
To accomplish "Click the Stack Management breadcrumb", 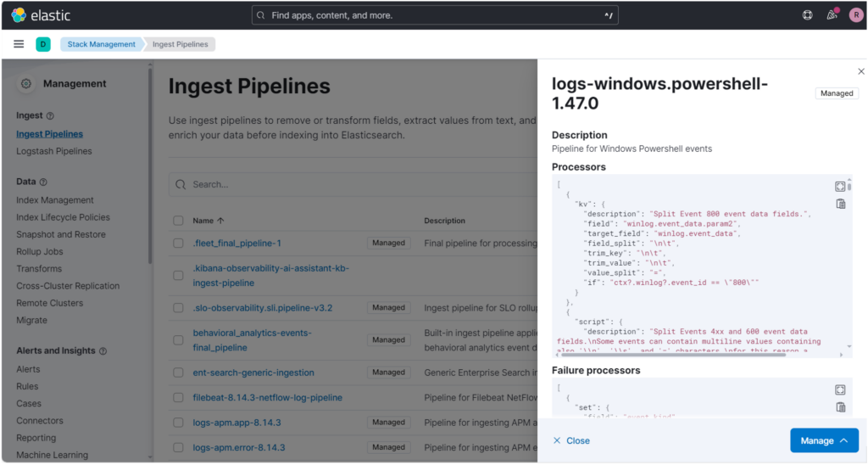I will [x=102, y=44].
